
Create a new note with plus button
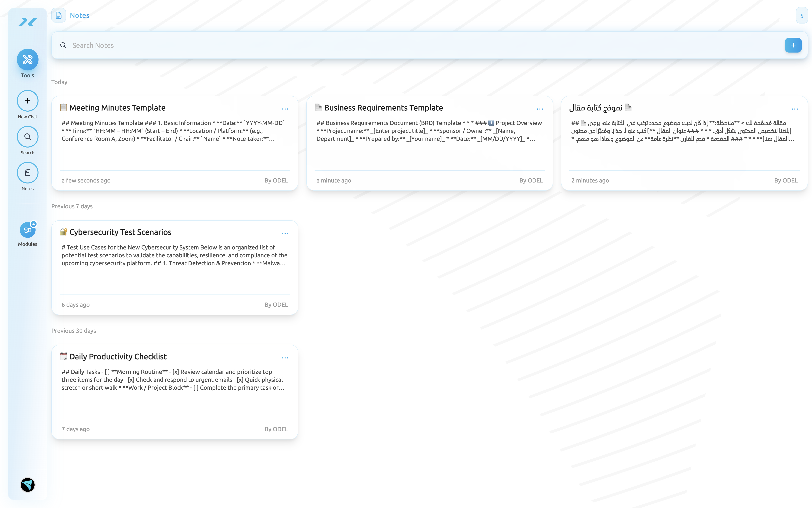(793, 45)
